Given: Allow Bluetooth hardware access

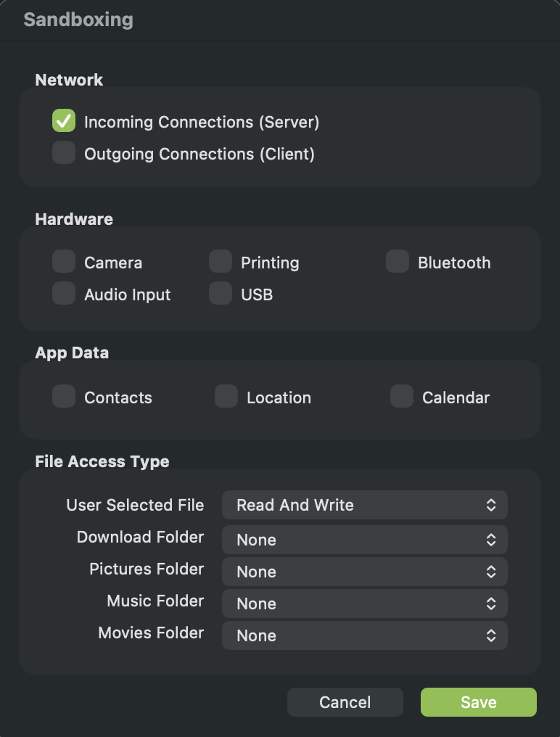Looking at the screenshot, I should coord(398,262).
